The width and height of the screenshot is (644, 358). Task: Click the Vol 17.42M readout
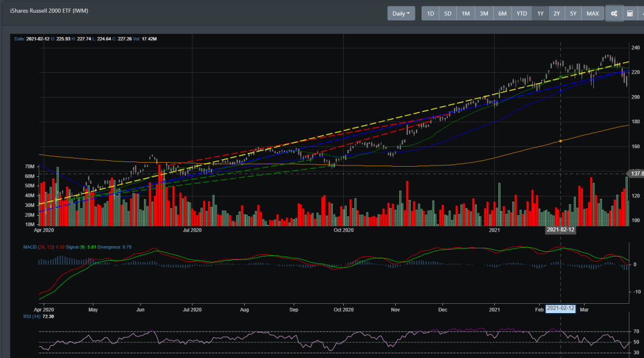coord(145,38)
